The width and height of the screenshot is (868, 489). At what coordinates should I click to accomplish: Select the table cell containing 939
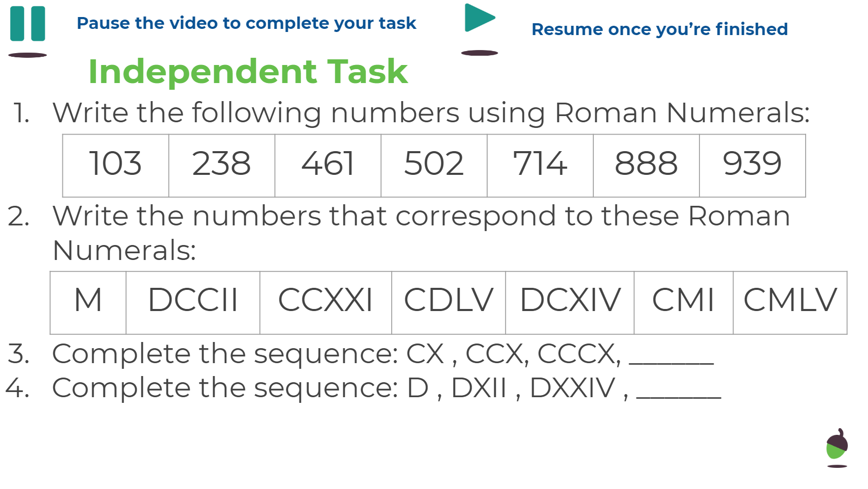753,166
